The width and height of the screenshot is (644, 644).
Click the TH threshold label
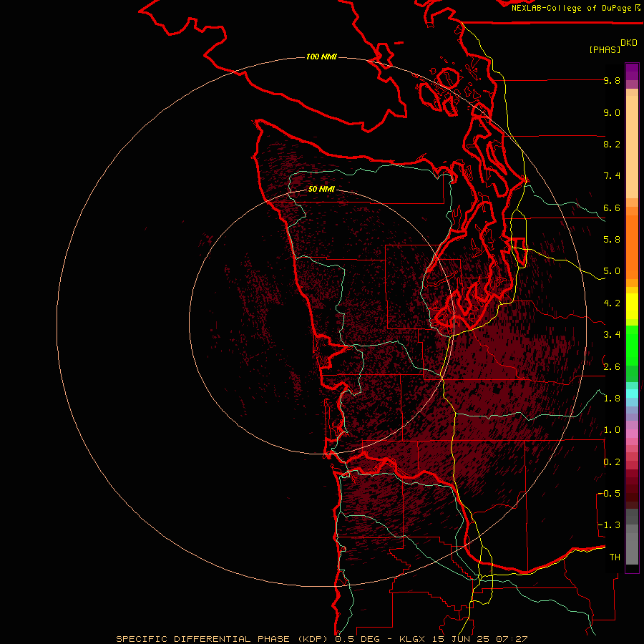[x=615, y=557]
